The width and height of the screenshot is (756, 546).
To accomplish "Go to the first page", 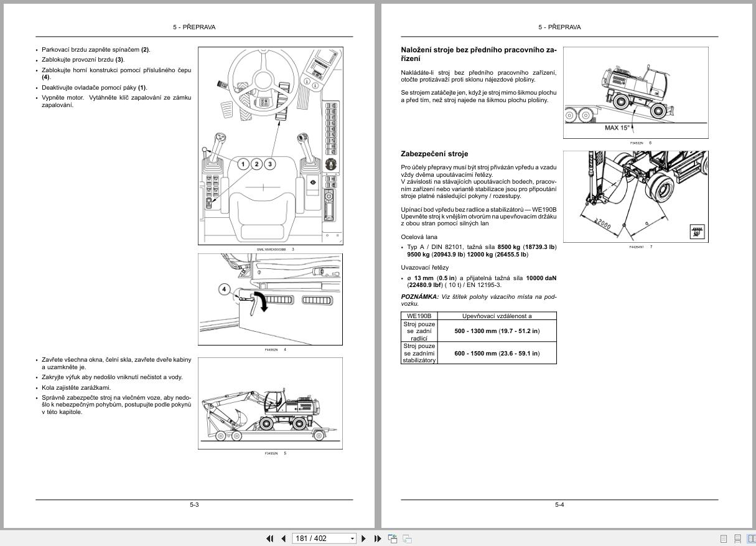I will [x=269, y=539].
